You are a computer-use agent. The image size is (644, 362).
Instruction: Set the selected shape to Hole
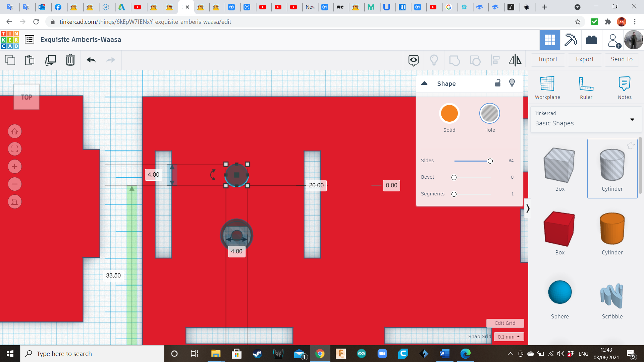pos(489,113)
